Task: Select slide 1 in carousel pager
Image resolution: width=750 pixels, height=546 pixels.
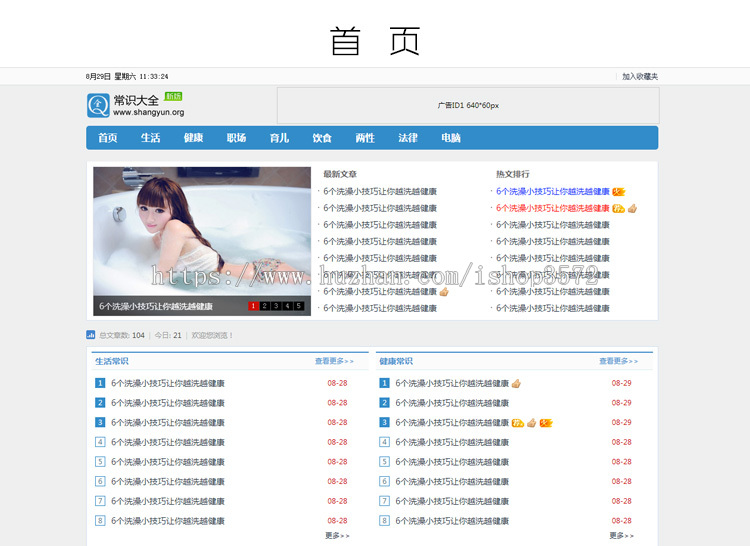Action: pyautogui.click(x=253, y=306)
